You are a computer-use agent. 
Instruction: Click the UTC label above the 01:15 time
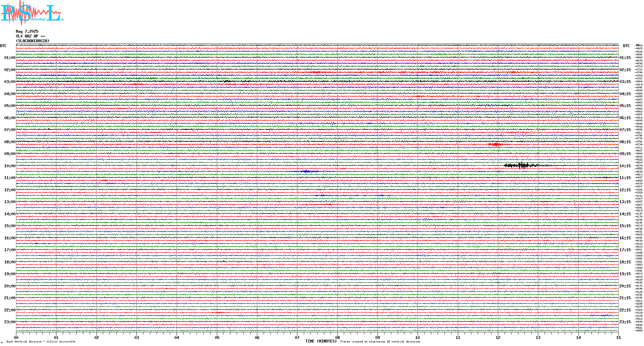point(626,46)
